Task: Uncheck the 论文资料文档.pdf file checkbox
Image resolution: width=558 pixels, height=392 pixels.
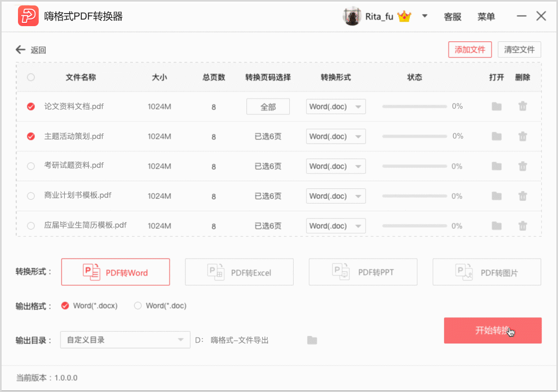Action: pyautogui.click(x=31, y=107)
